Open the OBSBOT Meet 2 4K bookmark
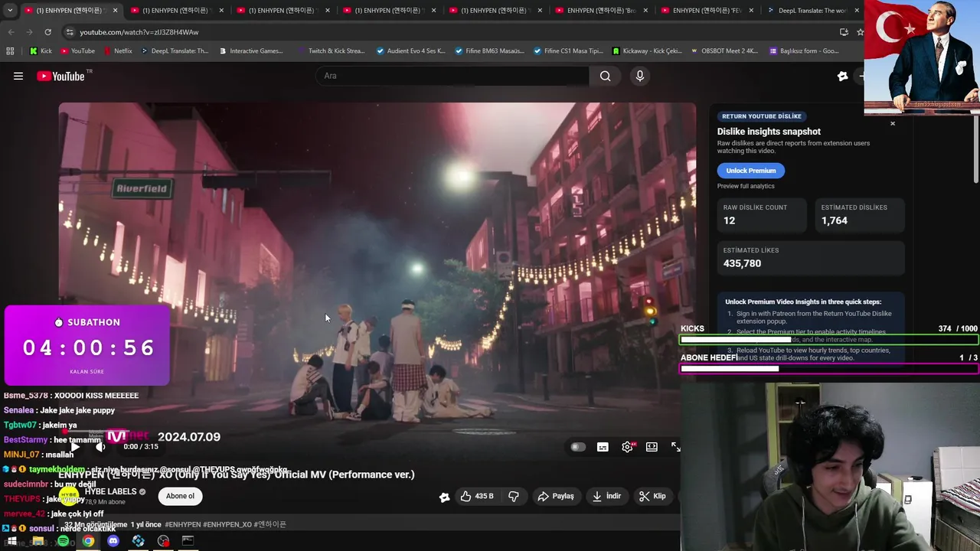The width and height of the screenshot is (980, 551). 724,51
